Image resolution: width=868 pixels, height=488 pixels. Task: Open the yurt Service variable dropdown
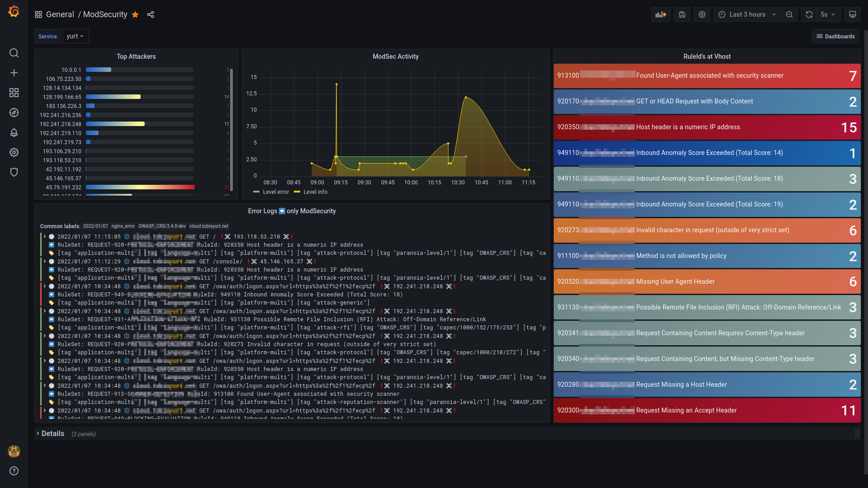click(75, 36)
